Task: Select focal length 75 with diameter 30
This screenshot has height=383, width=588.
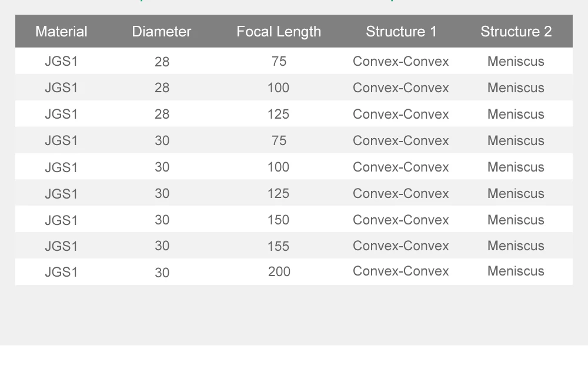Action: [279, 140]
